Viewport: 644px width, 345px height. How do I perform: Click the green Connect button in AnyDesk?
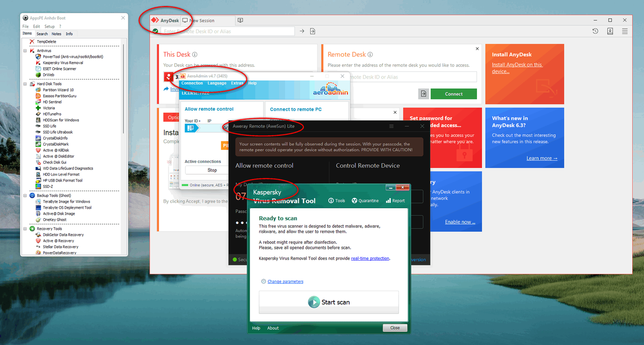[x=454, y=94]
